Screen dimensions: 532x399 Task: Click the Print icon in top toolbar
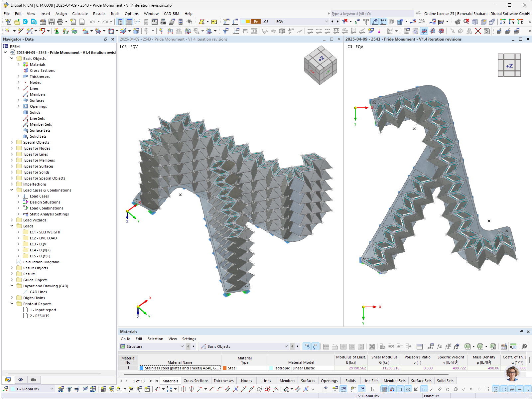[60, 22]
